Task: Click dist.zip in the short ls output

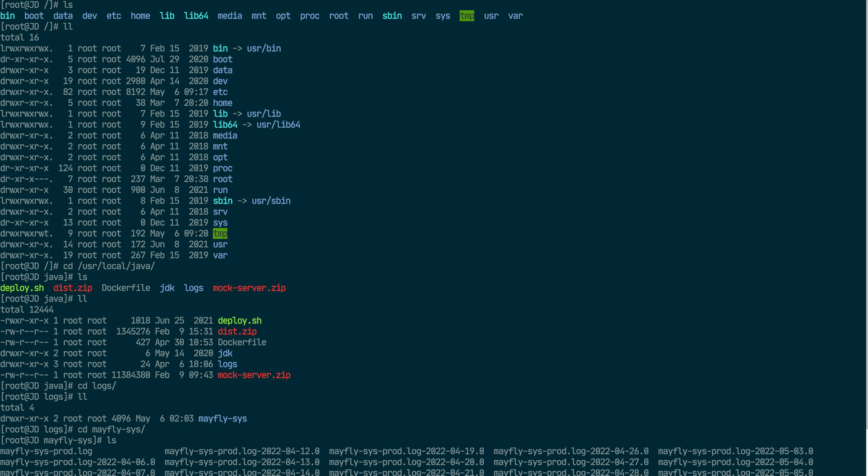Action: [73, 288]
